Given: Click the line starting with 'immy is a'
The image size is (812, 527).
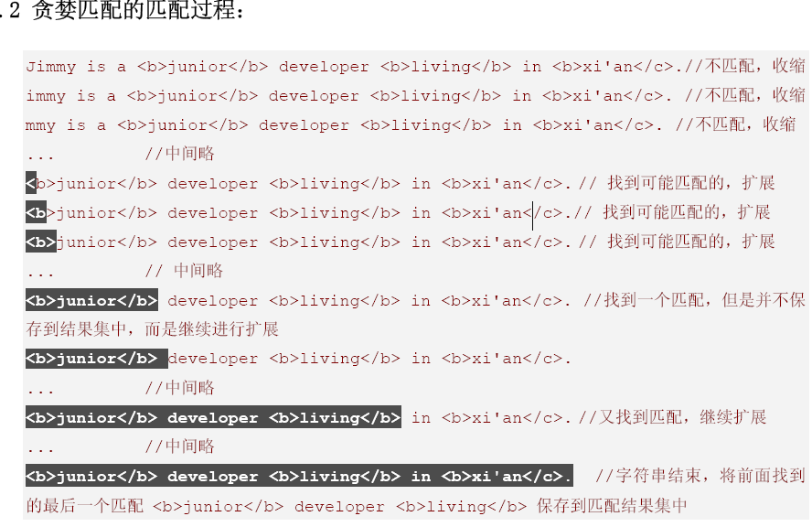Looking at the screenshot, I should tap(415, 96).
